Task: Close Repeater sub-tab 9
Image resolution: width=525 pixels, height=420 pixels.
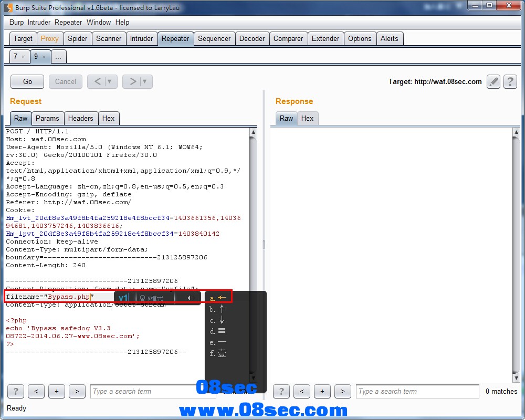Action: point(44,57)
